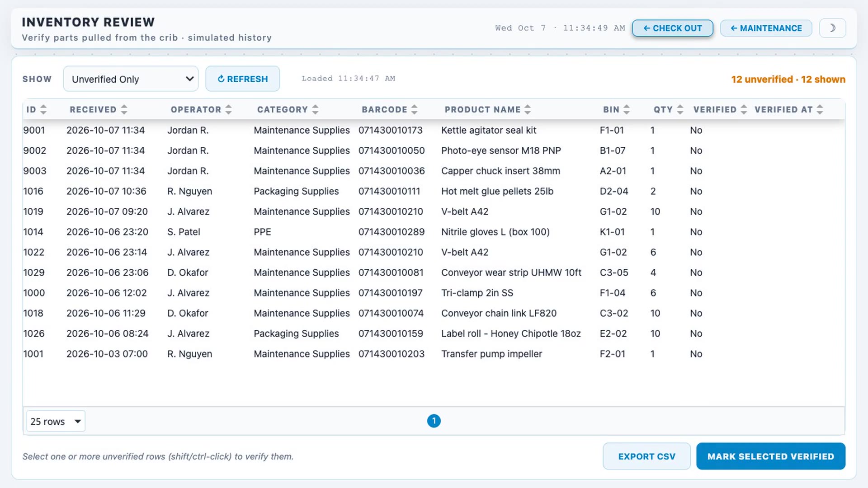This screenshot has height=488, width=868.
Task: Sort by Verified status sort icon
Action: [x=744, y=109]
